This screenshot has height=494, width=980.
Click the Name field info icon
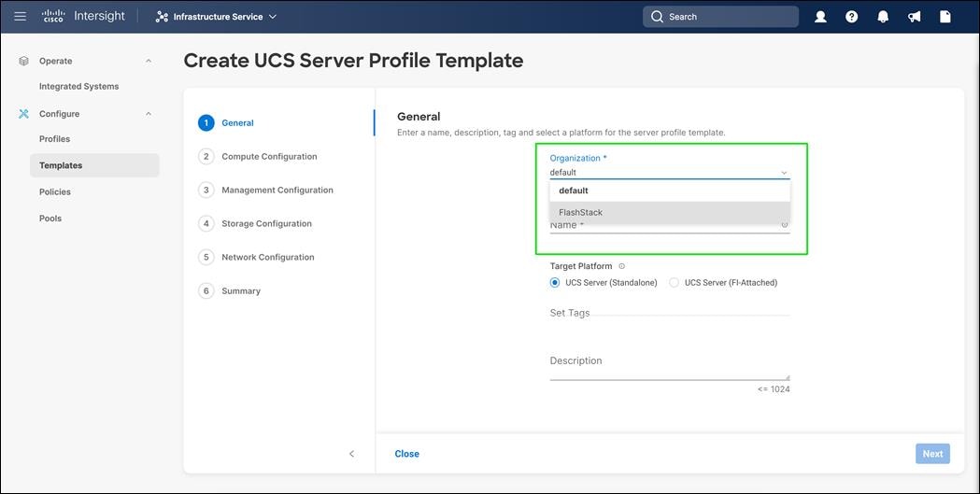click(x=785, y=225)
